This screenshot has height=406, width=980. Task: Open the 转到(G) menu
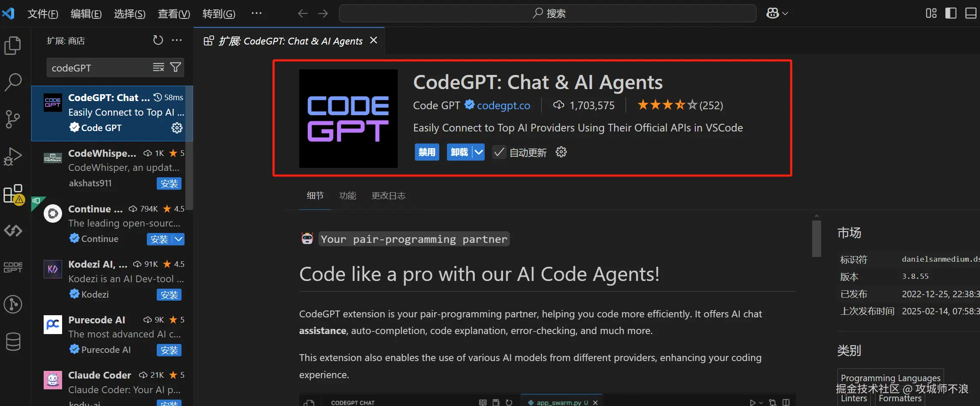tap(219, 14)
